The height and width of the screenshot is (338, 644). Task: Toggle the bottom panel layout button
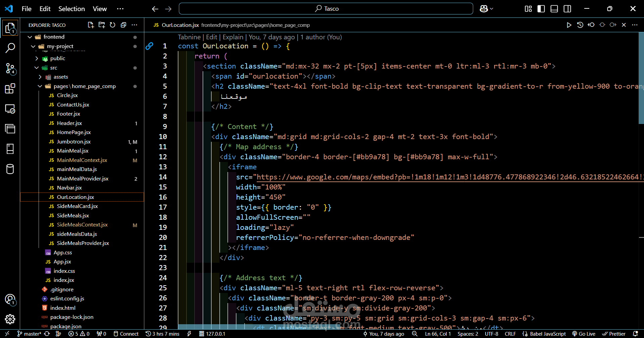pyautogui.click(x=554, y=9)
